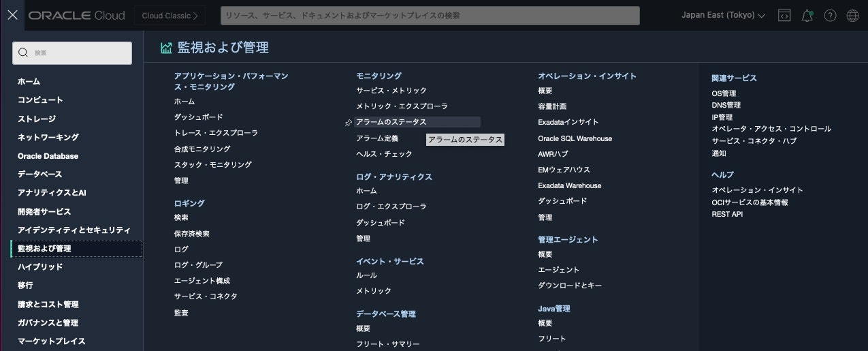Focus the sidebar 検索 search box
The height and width of the screenshot is (351, 868).
(72, 52)
